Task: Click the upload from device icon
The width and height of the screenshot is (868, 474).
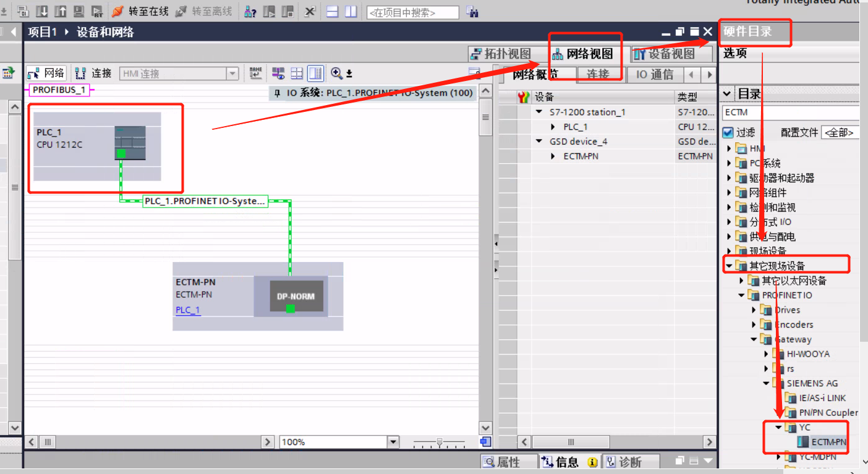Action: coord(61,11)
